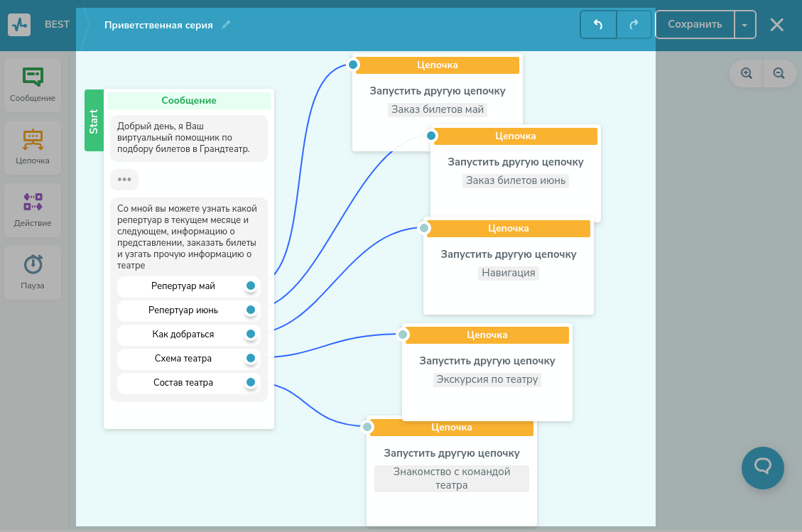Click the Со мной вы можете message text
Screen dimensions: 802x532
click(188, 237)
